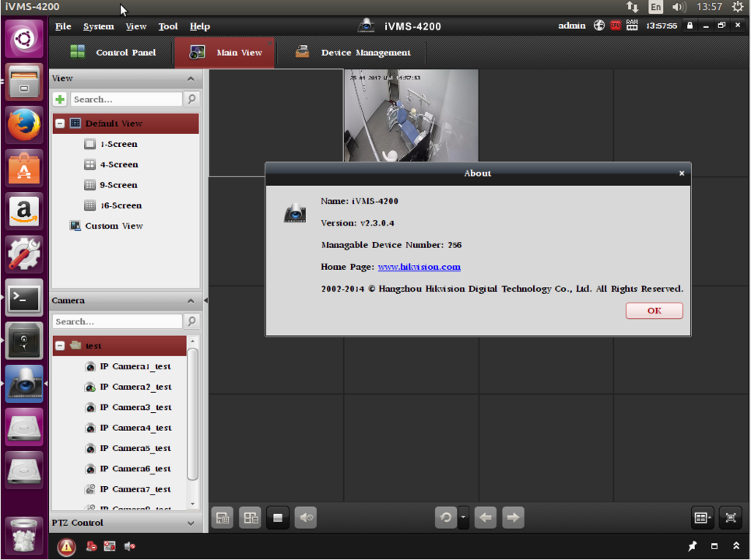This screenshot has width=751, height=560.
Task: Stop all live view playback
Action: (278, 517)
